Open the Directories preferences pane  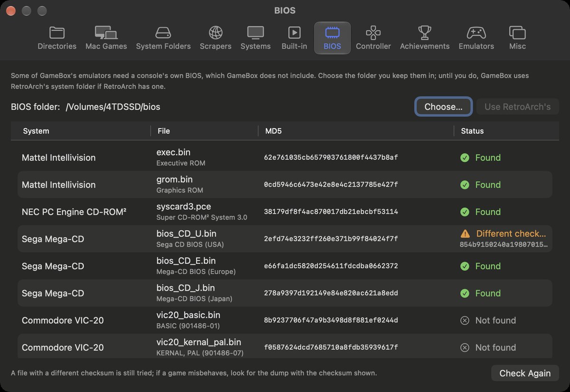57,38
